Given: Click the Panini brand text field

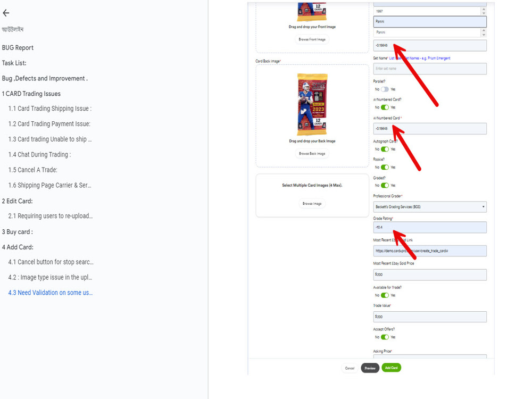Looking at the screenshot, I should coord(430,21).
